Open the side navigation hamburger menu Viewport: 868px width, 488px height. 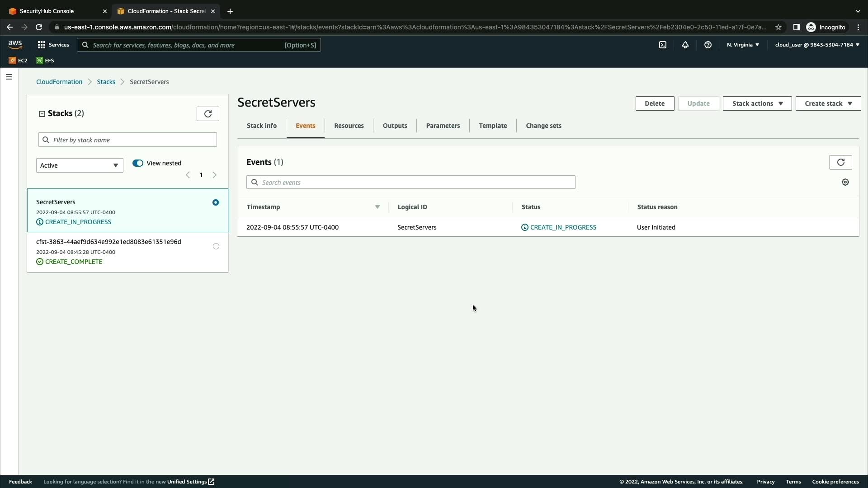(x=9, y=77)
